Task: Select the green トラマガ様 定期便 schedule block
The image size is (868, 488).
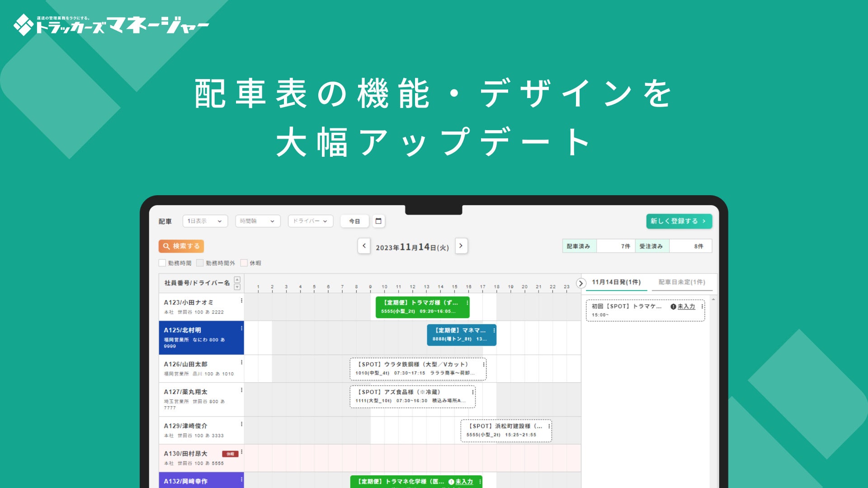Action: point(420,307)
